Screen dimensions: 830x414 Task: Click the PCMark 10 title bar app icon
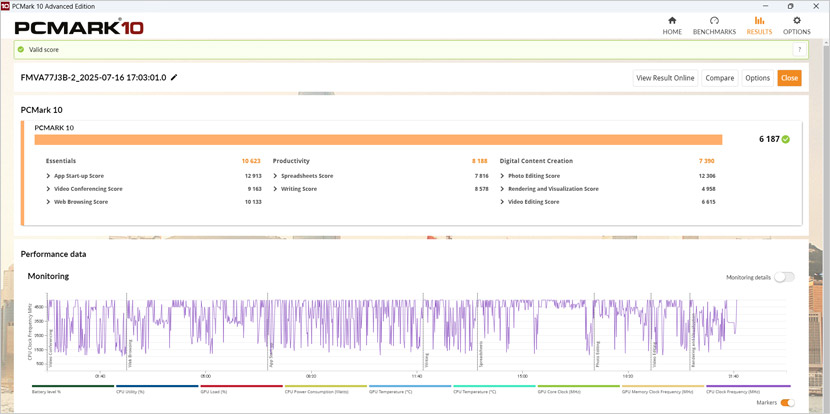(x=5, y=6)
